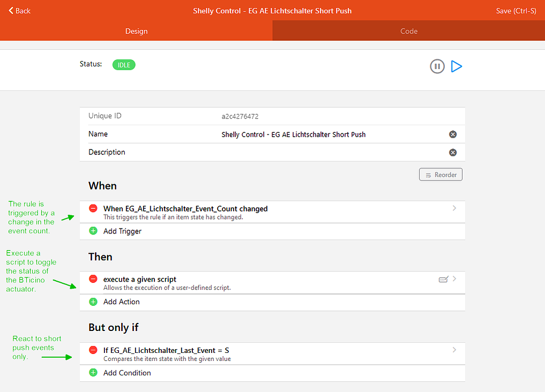Switch to the Code tab
The width and height of the screenshot is (545, 392).
pos(409,31)
